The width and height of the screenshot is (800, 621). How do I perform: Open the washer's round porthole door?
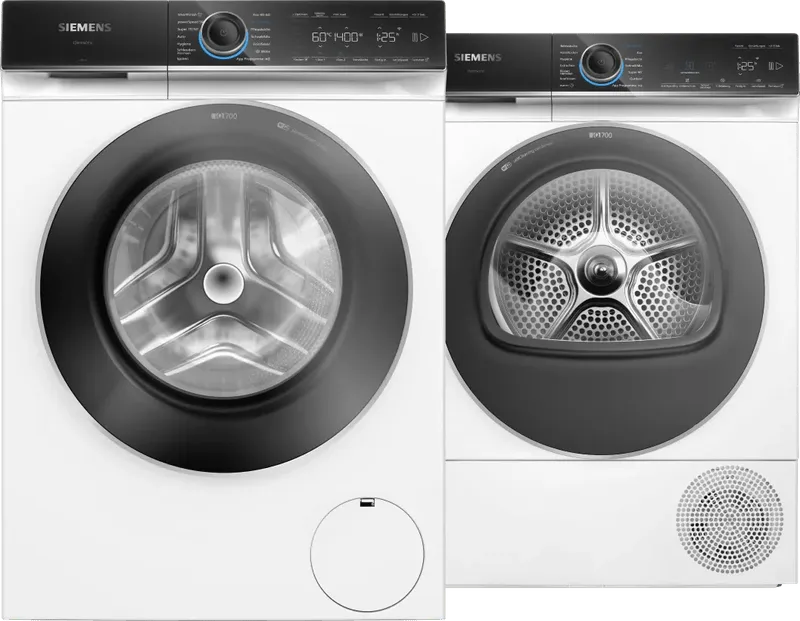click(224, 286)
